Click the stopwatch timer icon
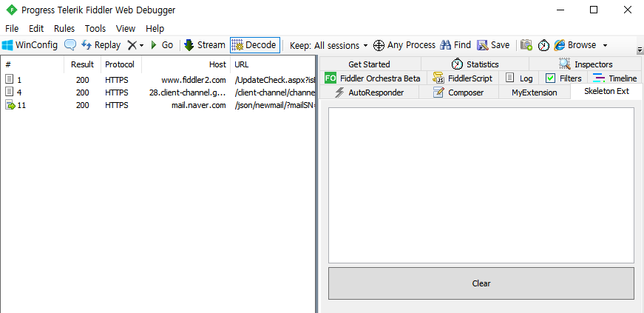This screenshot has width=644, height=313. click(x=543, y=45)
